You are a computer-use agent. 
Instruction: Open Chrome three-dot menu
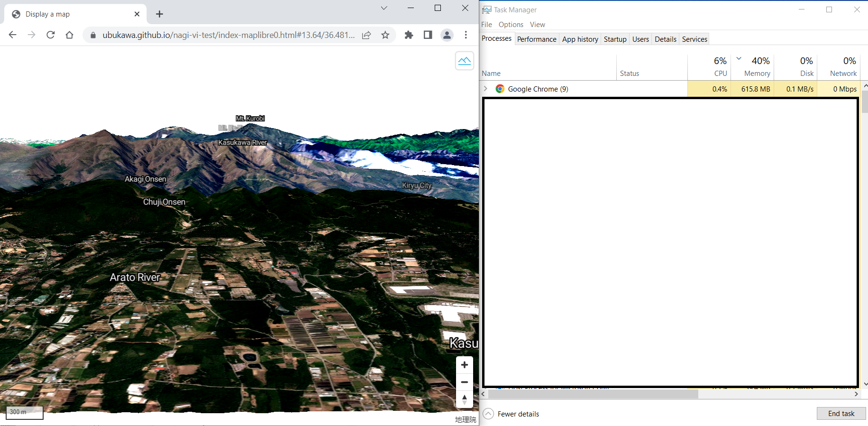tap(466, 35)
